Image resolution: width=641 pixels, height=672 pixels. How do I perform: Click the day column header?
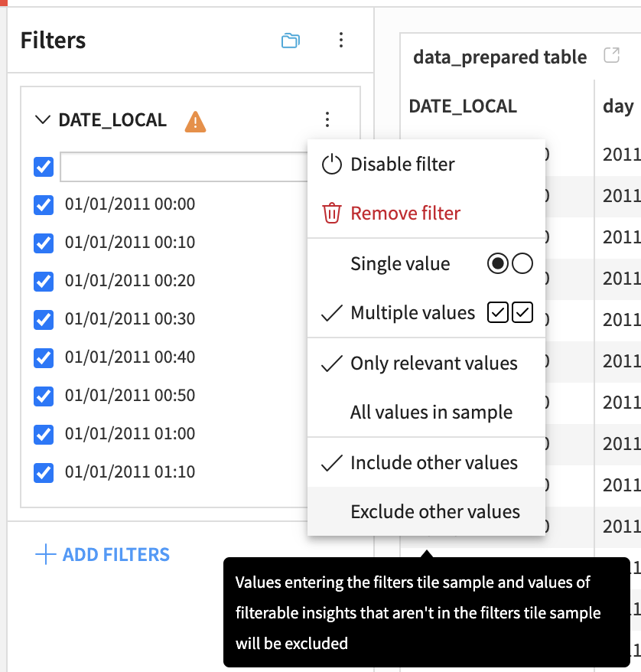pos(618,106)
